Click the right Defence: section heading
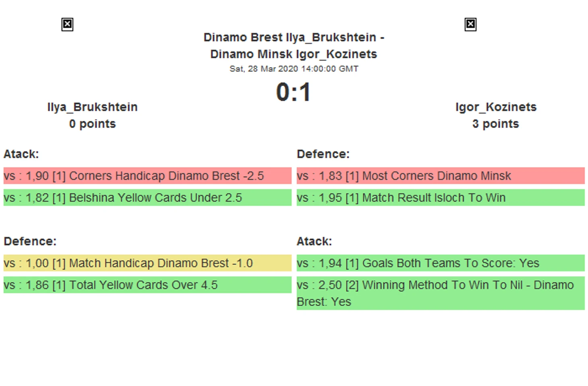The image size is (588, 386). point(323,154)
